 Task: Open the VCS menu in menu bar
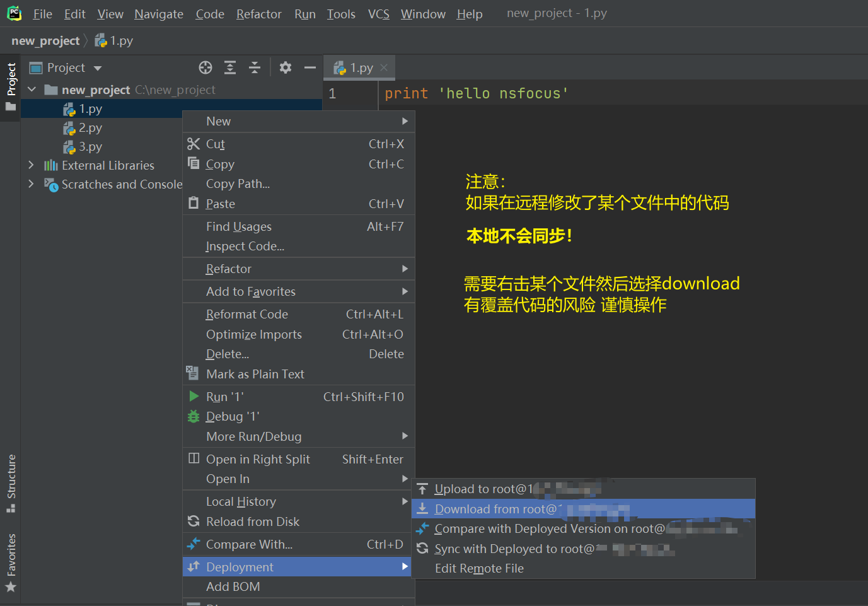tap(378, 14)
